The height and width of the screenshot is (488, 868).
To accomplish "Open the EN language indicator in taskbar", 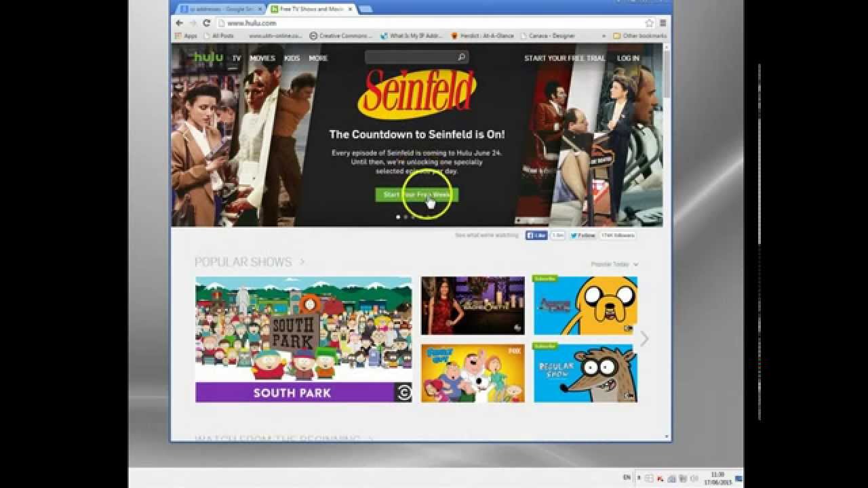I will pyautogui.click(x=627, y=478).
